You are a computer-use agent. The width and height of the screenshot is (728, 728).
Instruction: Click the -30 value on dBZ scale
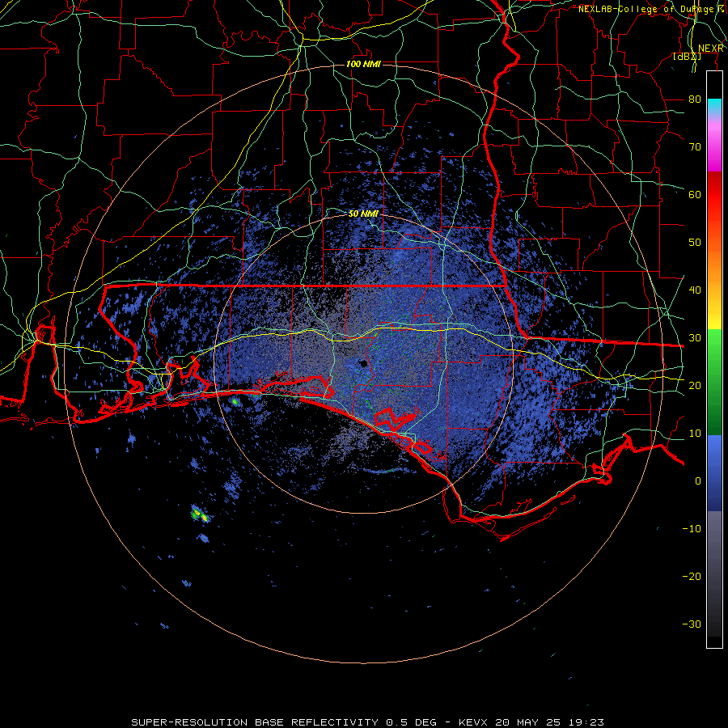[692, 624]
